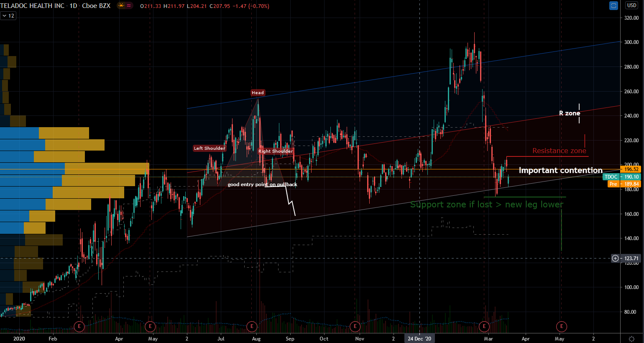Click the 320.00 price scale label
Image resolution: width=644 pixels, height=343 pixels.
coord(631,18)
